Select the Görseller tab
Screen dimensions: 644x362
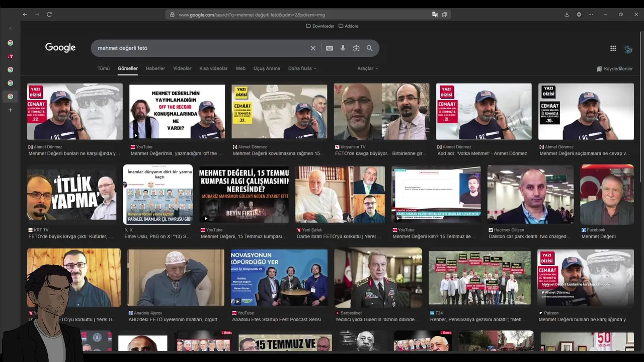tap(128, 68)
